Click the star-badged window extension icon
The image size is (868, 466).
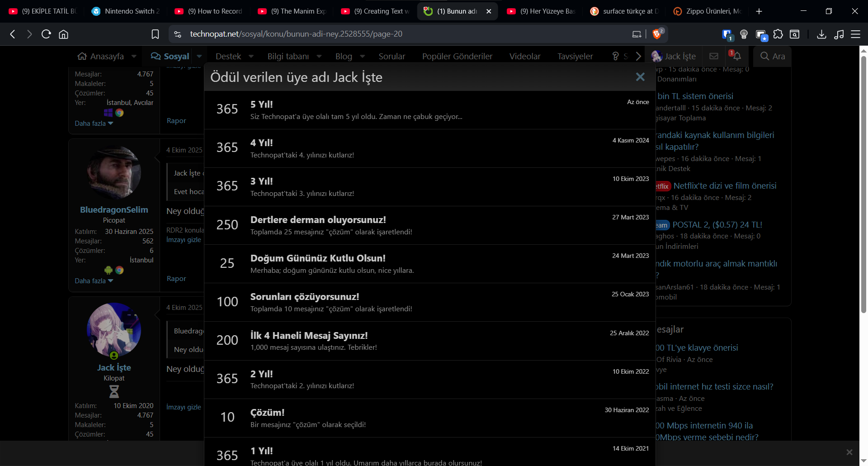pyautogui.click(x=761, y=35)
